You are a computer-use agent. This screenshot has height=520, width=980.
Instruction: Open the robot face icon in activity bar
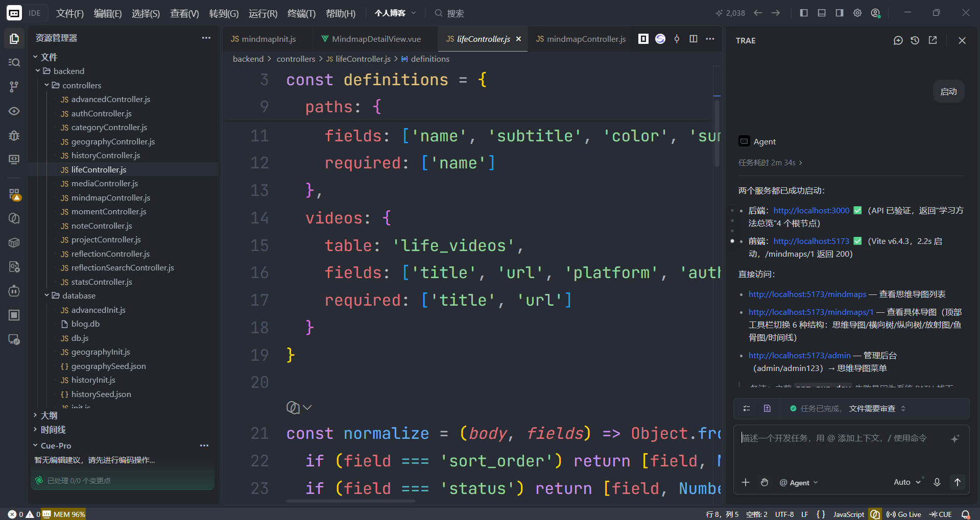[x=14, y=291]
